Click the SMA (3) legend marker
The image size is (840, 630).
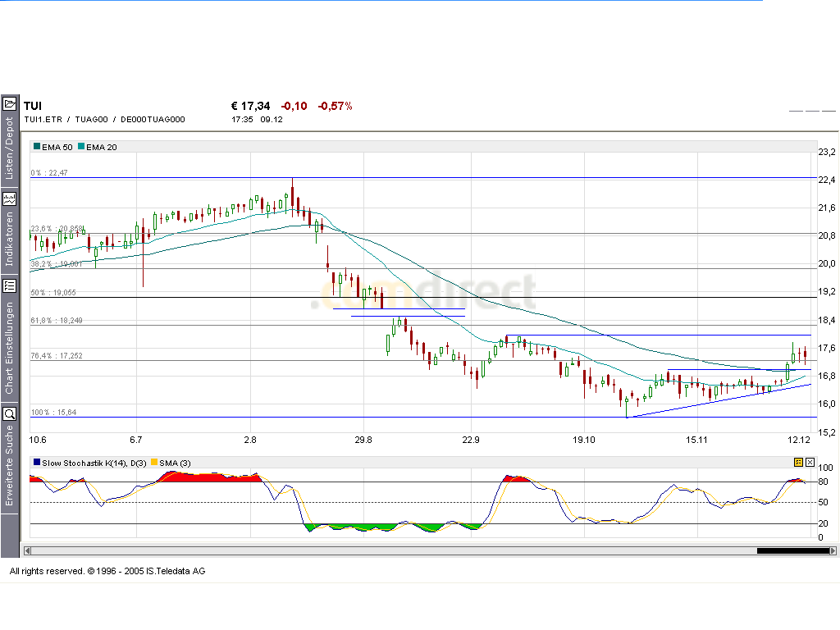click(153, 463)
